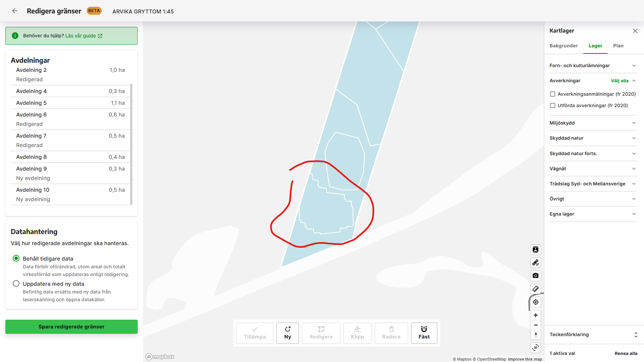Image resolution: width=644 pixels, height=362 pixels.
Task: Select the ruler measure tool
Action: point(536,289)
